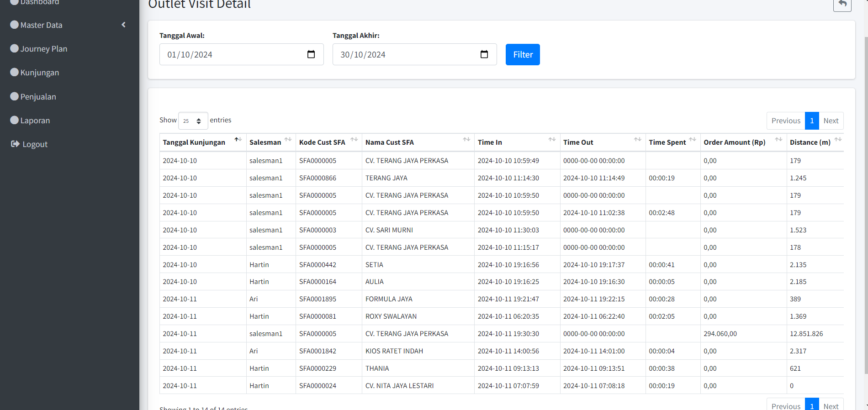Viewport: 868px width, 410px height.
Task: Open calendar picker for Tanggal Awal
Action: (x=311, y=54)
